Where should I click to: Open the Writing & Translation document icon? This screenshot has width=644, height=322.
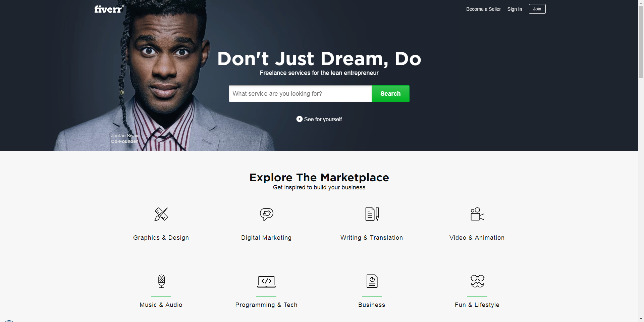[372, 214]
